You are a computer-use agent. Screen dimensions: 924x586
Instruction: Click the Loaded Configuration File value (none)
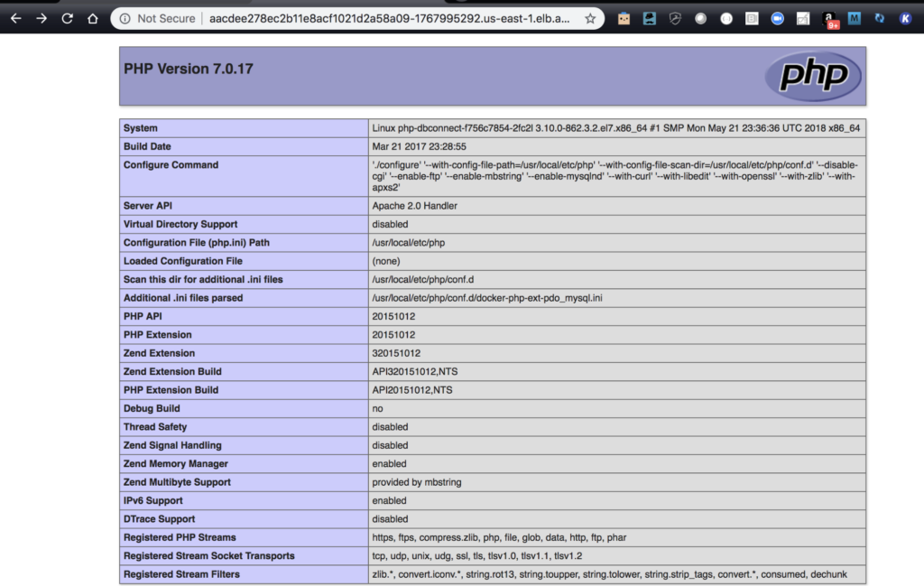click(x=385, y=261)
